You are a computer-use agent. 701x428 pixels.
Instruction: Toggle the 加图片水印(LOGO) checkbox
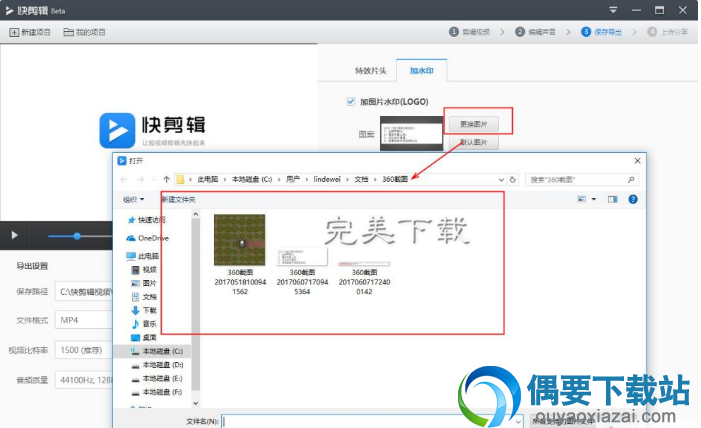350,102
